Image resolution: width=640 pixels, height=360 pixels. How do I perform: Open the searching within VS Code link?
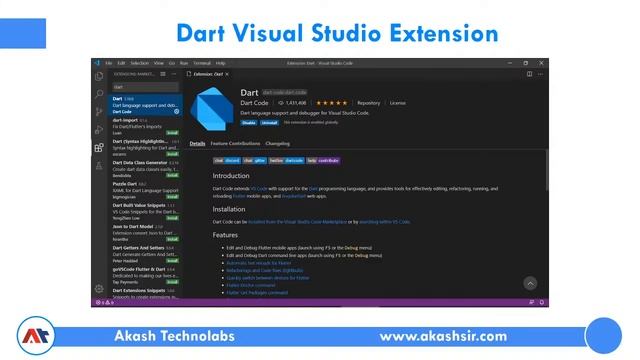[x=384, y=222]
